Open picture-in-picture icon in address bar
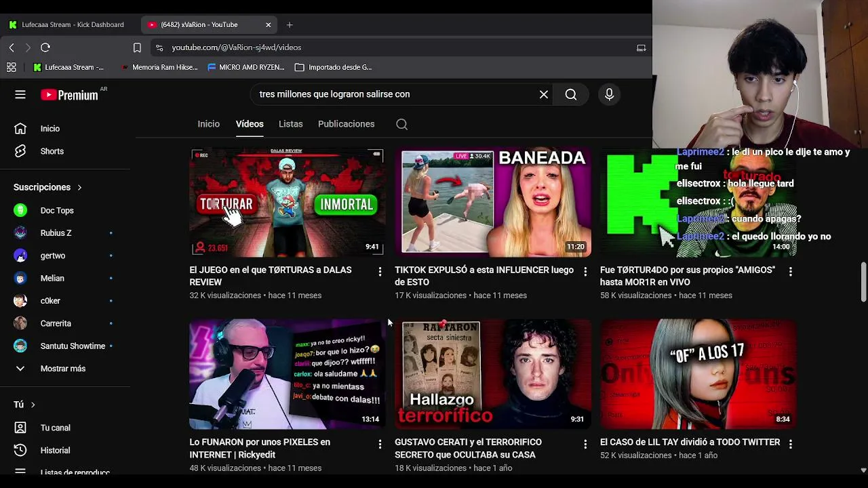Viewport: 868px width, 488px height. tap(641, 47)
